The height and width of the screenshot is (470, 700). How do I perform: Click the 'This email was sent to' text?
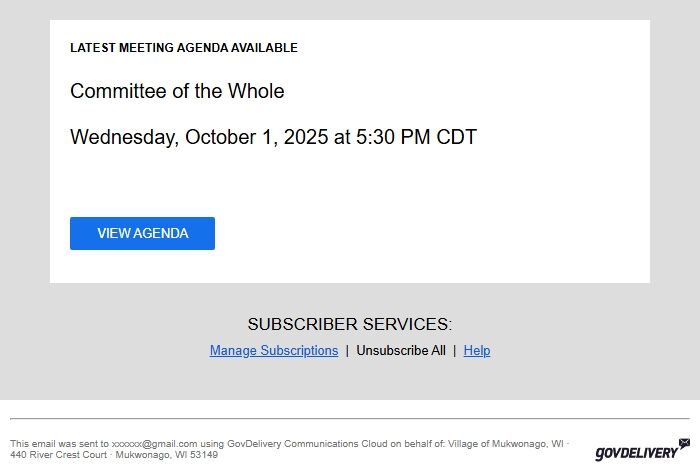point(58,443)
